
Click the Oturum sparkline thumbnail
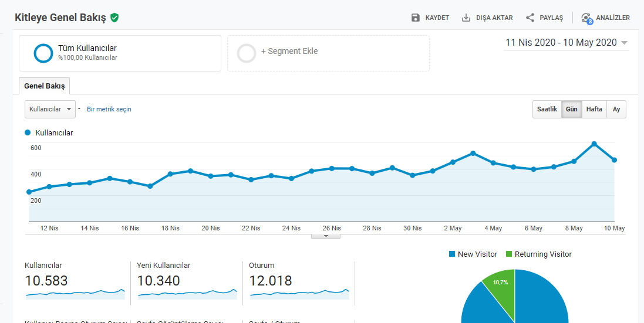(x=299, y=294)
